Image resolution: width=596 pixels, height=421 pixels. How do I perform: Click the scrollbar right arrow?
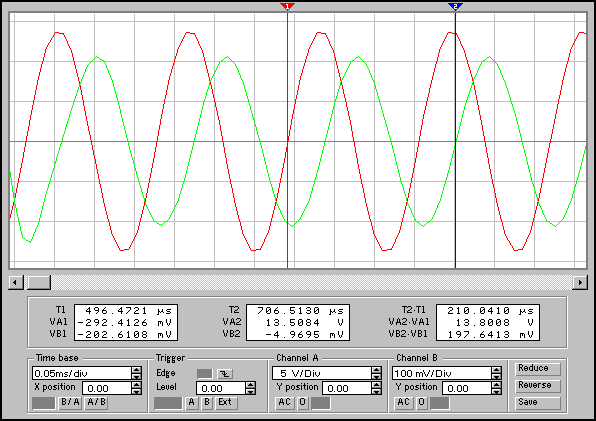580,282
